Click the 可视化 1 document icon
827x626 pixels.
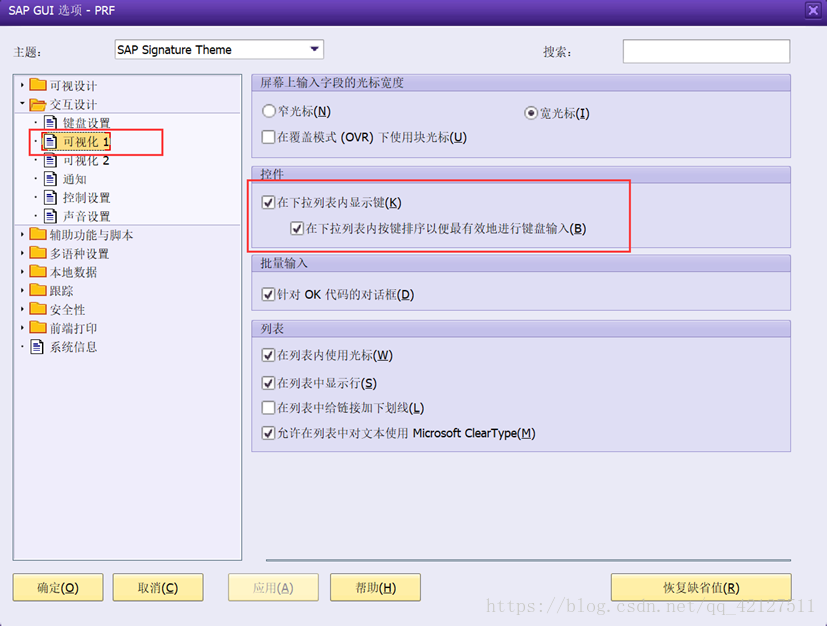(51, 141)
